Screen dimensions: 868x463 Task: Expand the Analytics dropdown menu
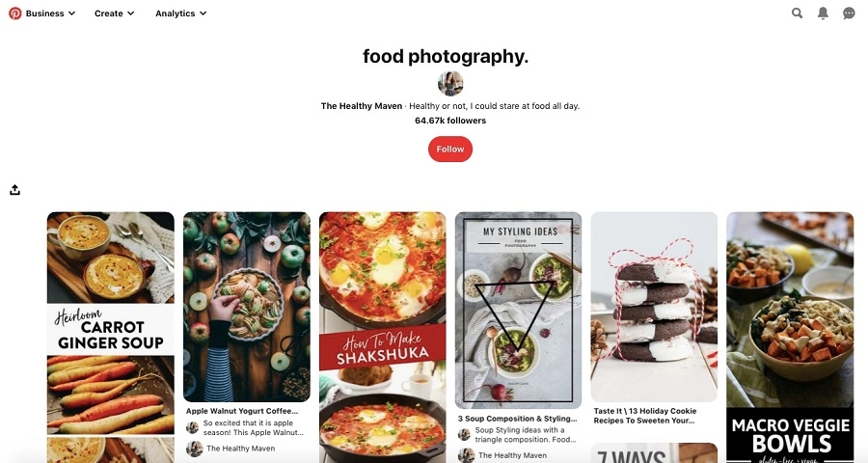pos(180,14)
